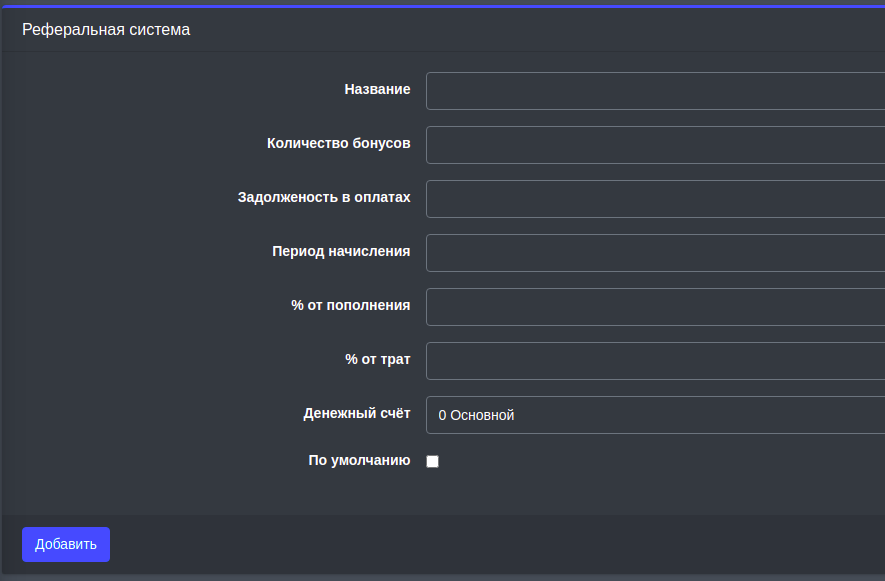Viewport: 885px width, 581px height.
Task: Click the % от трат input box
Action: point(655,361)
